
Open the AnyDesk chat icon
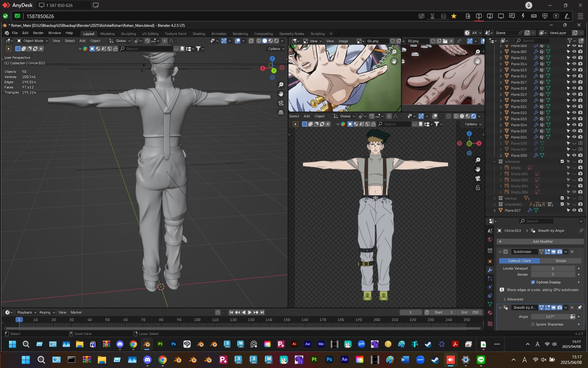(x=512, y=16)
